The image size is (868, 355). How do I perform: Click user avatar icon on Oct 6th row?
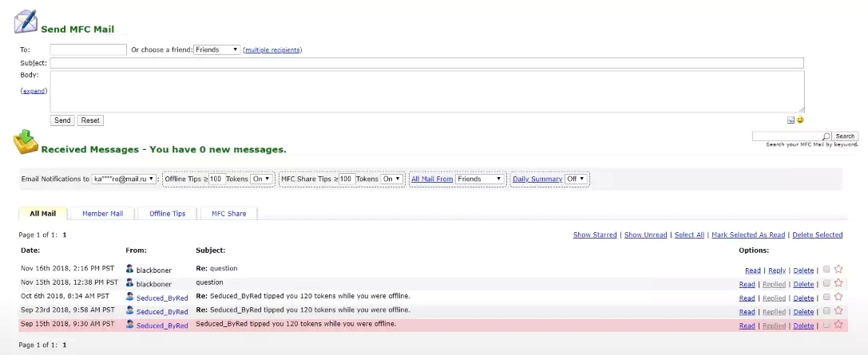pyautogui.click(x=129, y=297)
